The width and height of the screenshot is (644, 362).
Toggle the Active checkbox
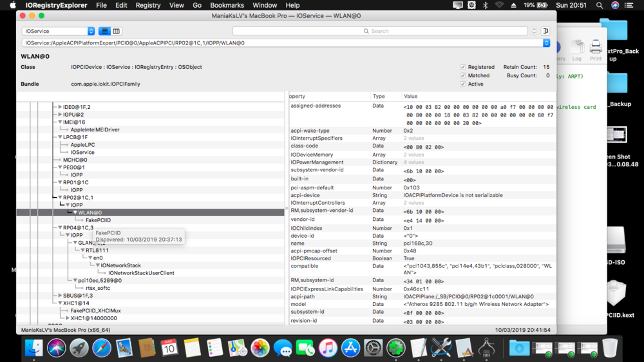click(x=463, y=84)
